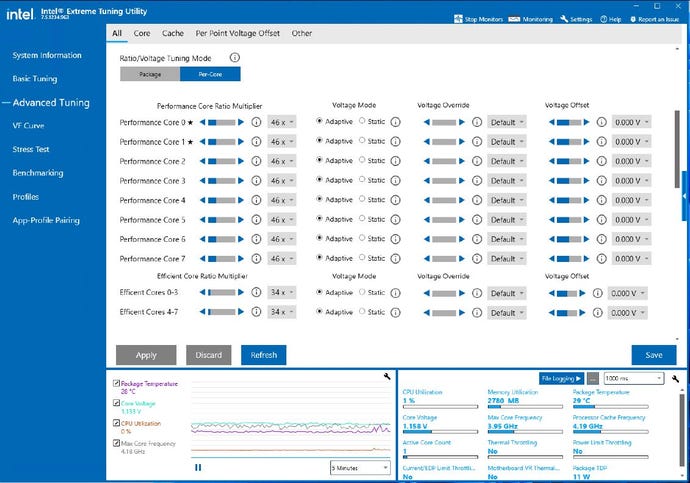Open graph settings wrench icon in chart panel
Viewport: 690px width, 483px height.
coord(387,377)
